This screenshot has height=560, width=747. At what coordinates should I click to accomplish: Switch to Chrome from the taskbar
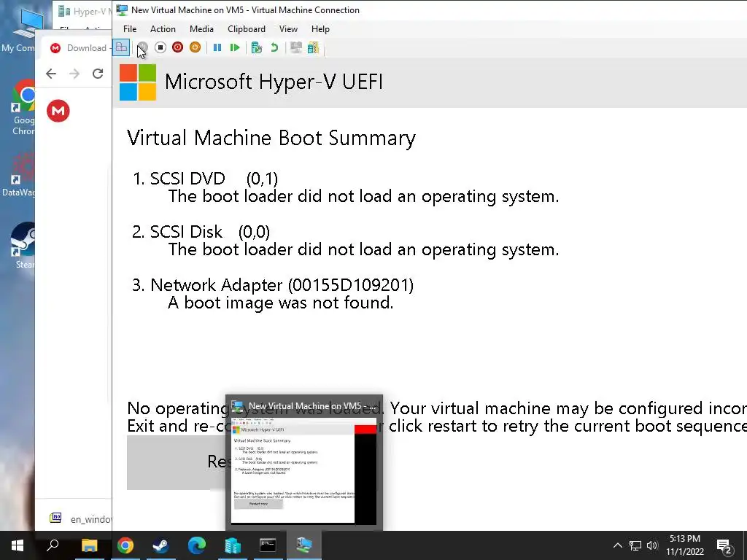[125, 545]
